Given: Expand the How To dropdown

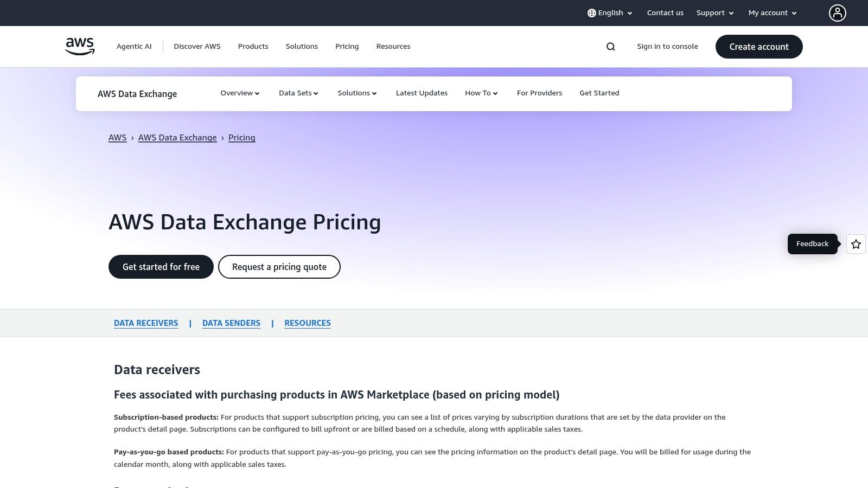Looking at the screenshot, I should (x=481, y=93).
